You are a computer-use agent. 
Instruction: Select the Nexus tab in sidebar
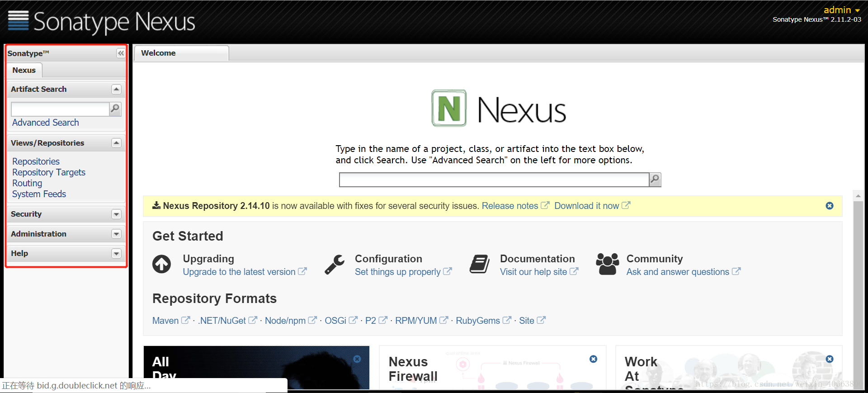point(24,70)
